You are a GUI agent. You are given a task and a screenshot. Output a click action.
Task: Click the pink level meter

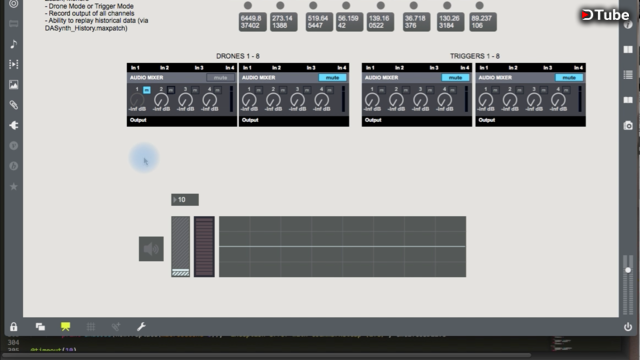(204, 247)
